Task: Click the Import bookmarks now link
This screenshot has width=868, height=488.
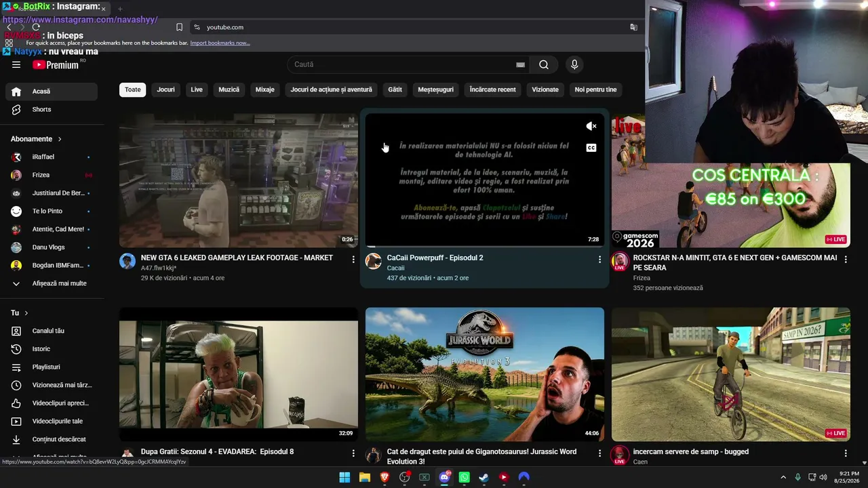Action: (220, 43)
